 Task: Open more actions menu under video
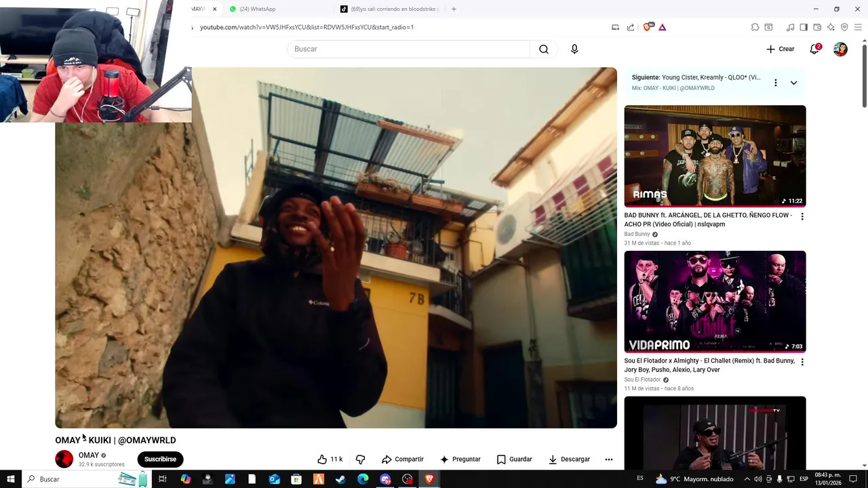pos(609,459)
